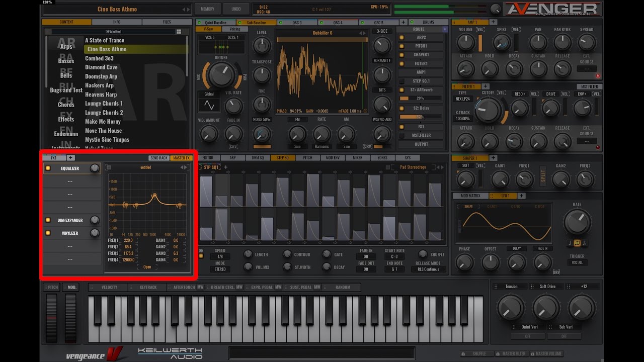Enable the STEP SQ.1 routing checkbox

pyautogui.click(x=401, y=81)
